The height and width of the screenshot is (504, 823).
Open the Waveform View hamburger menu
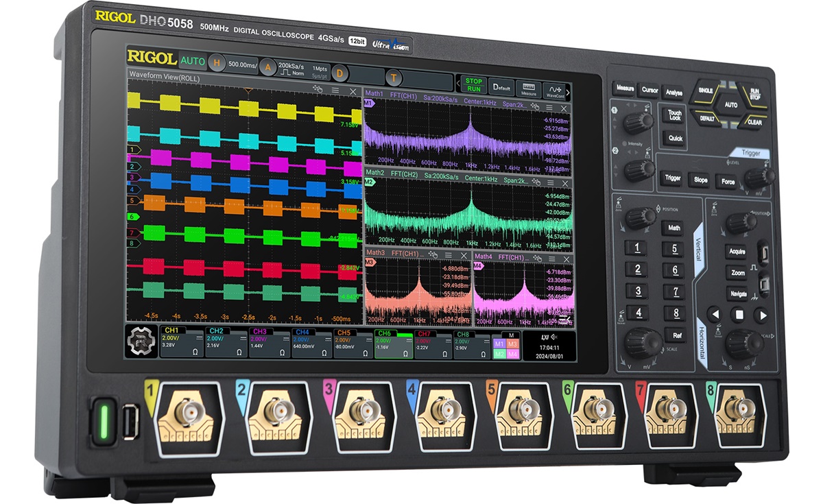point(335,90)
